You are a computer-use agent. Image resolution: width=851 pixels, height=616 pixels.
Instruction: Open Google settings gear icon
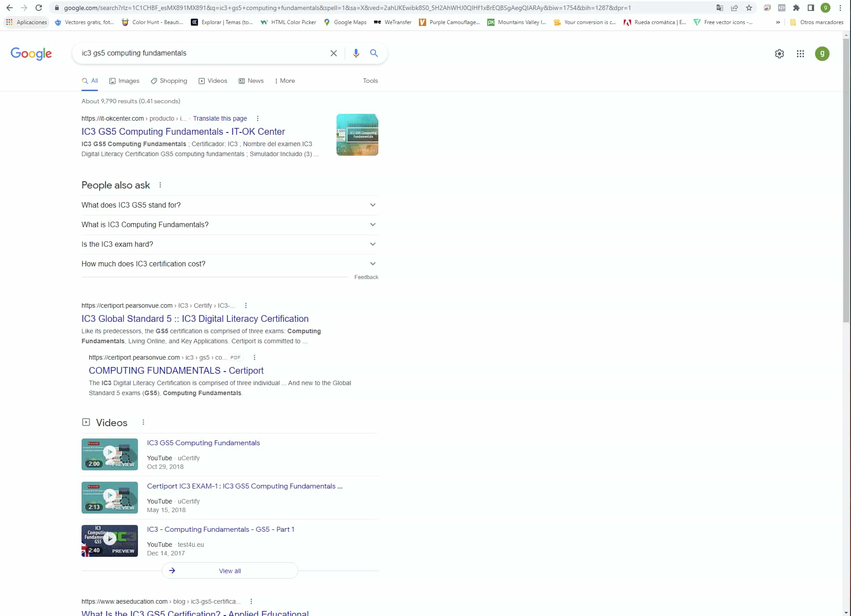779,54
